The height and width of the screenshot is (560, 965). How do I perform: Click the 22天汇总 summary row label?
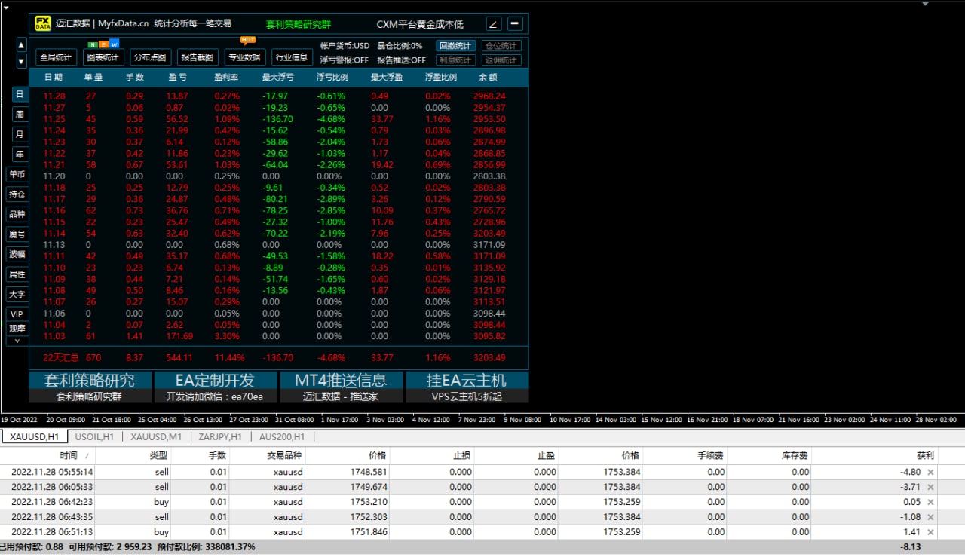61,357
